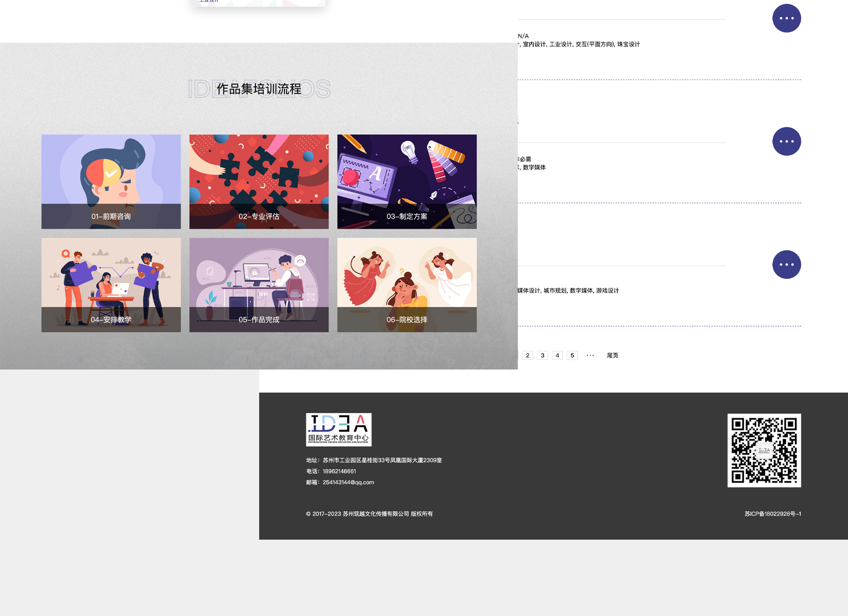
Task: Go to pagination page 2
Action: pyautogui.click(x=527, y=355)
